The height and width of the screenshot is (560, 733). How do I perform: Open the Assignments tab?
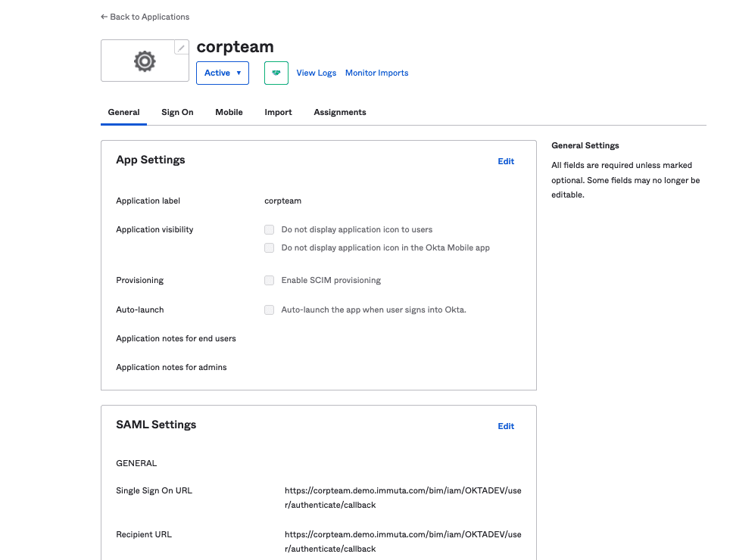[x=340, y=112]
